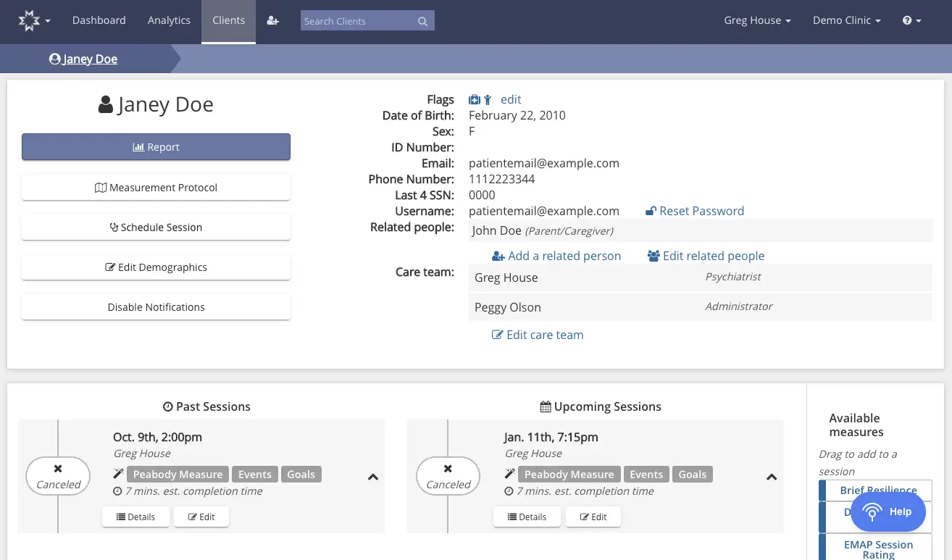
Task: Collapse the Jan. 11th upcoming session card
Action: coord(771,477)
